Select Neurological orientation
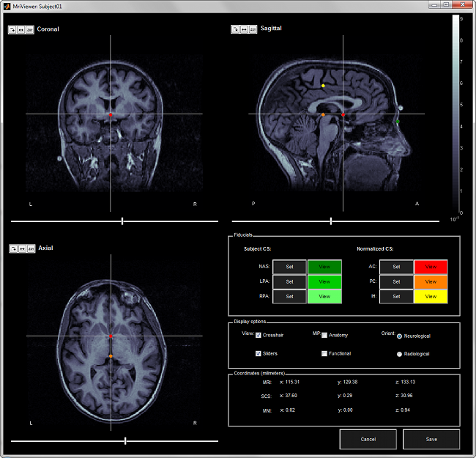 [x=400, y=336]
